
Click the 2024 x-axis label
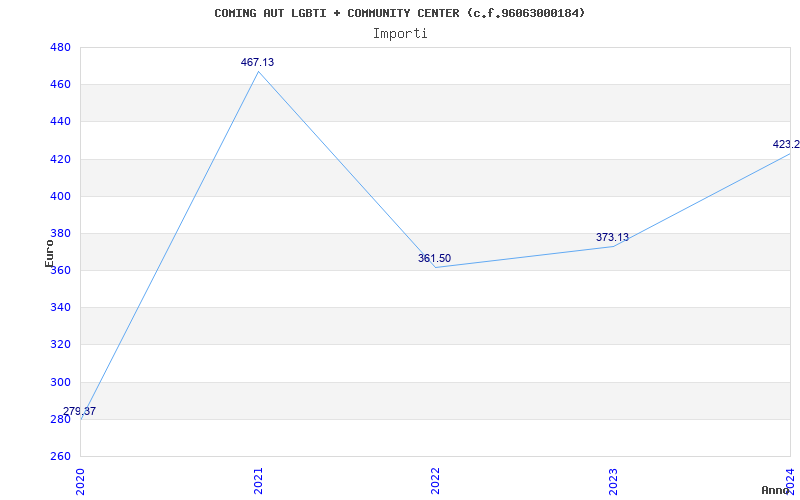pos(790,481)
